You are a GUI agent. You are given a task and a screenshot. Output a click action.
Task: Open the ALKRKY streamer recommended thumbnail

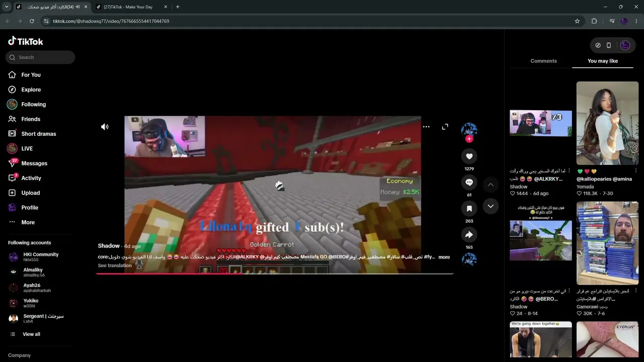point(540,123)
